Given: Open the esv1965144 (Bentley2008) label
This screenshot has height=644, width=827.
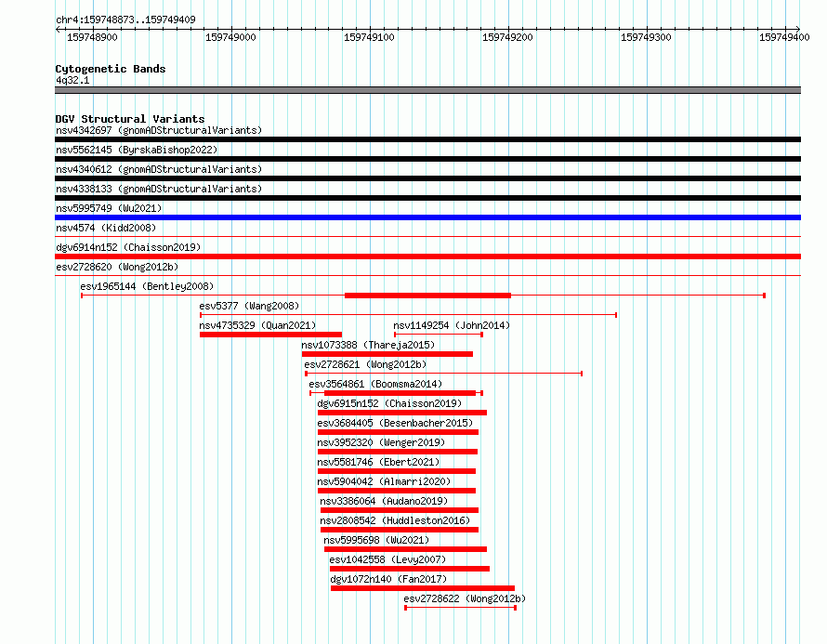Looking at the screenshot, I should pyautogui.click(x=147, y=286).
